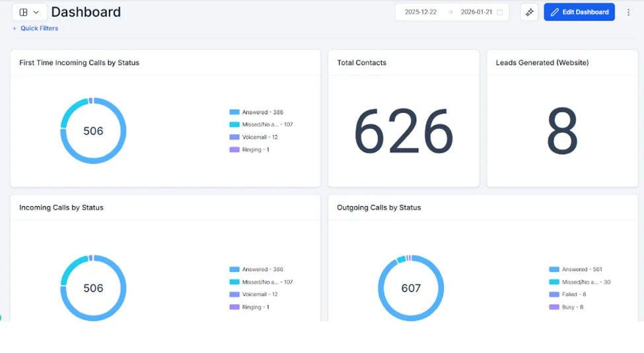Click the Edit Dashboard button
This screenshot has height=353, width=644.
coord(579,12)
